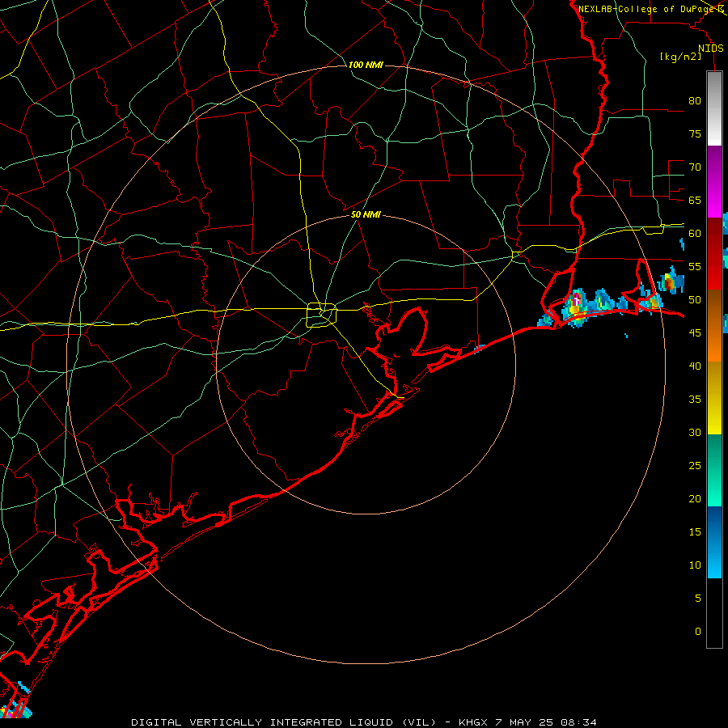Click the blue segment of the color scale
Viewport: 728px width, 728px height.
714,542
